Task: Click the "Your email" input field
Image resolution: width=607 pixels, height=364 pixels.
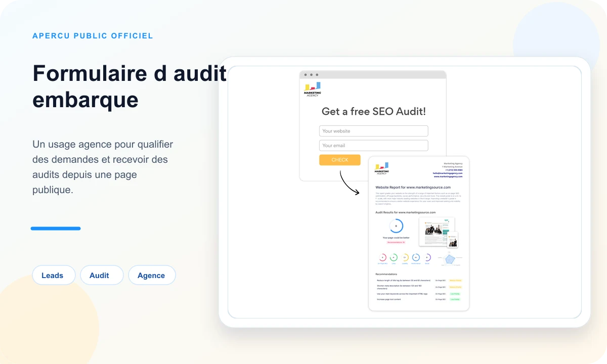Action: click(373, 146)
